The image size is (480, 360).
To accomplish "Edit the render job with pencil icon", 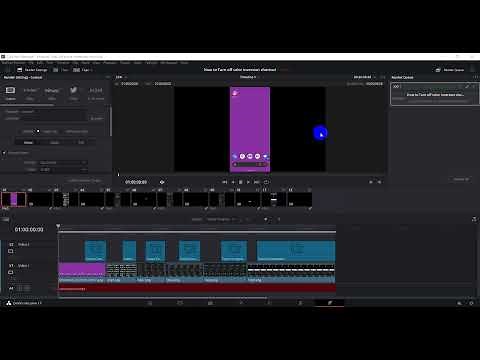I will coord(467,86).
